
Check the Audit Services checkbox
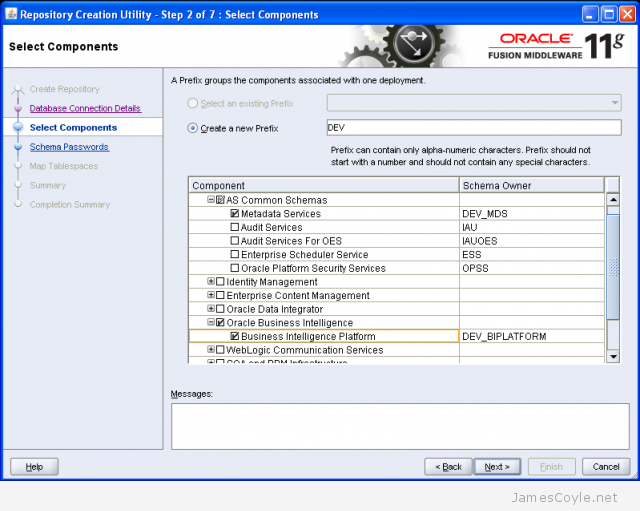235,227
